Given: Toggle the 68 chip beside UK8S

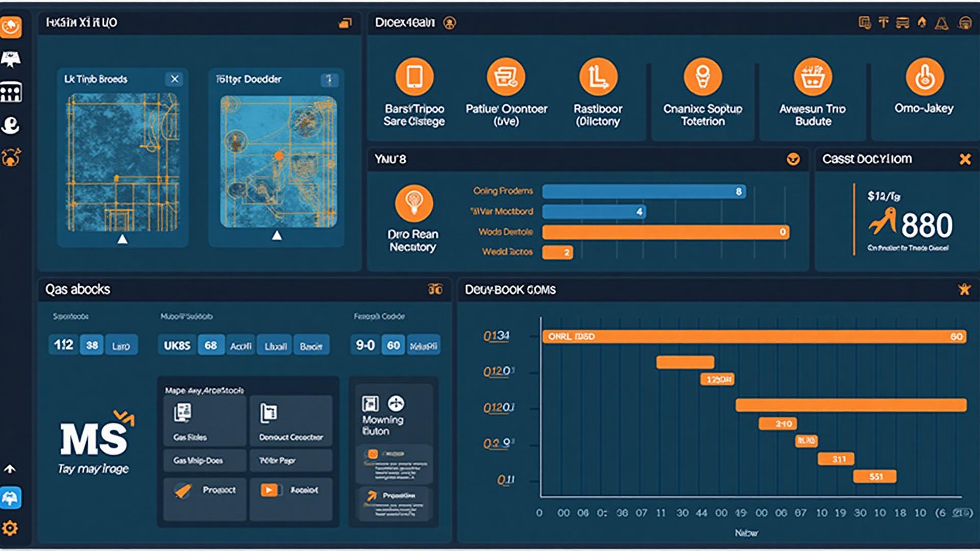Looking at the screenshot, I should (x=211, y=345).
